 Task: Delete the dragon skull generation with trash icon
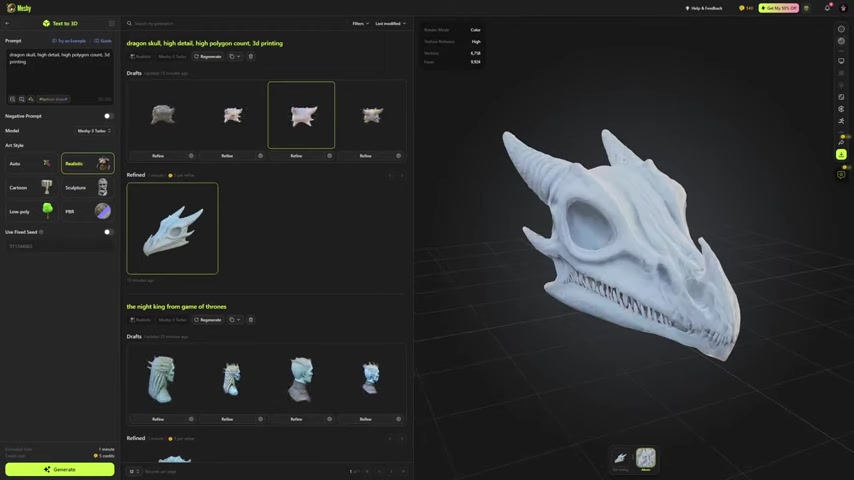tap(250, 57)
